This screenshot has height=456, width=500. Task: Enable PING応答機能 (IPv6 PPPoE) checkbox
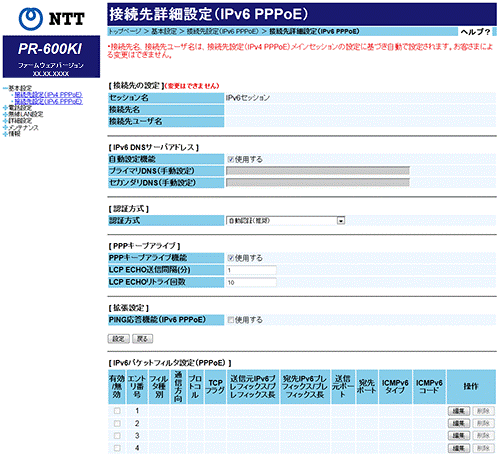(x=230, y=320)
